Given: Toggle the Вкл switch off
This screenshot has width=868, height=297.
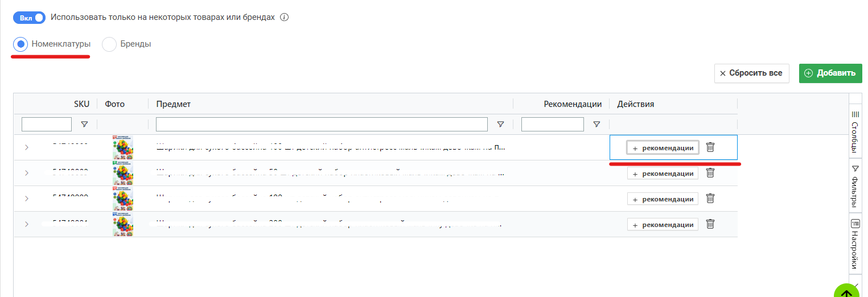Looking at the screenshot, I should pos(29,18).
